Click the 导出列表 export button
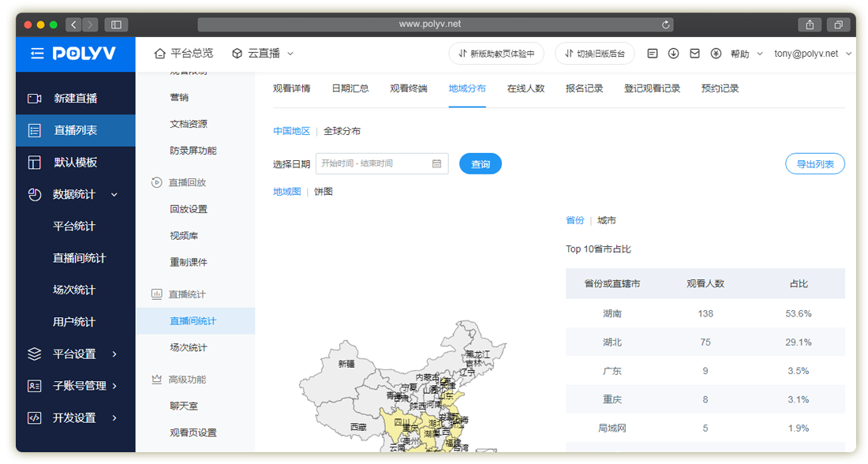868x464 pixels. coord(814,164)
